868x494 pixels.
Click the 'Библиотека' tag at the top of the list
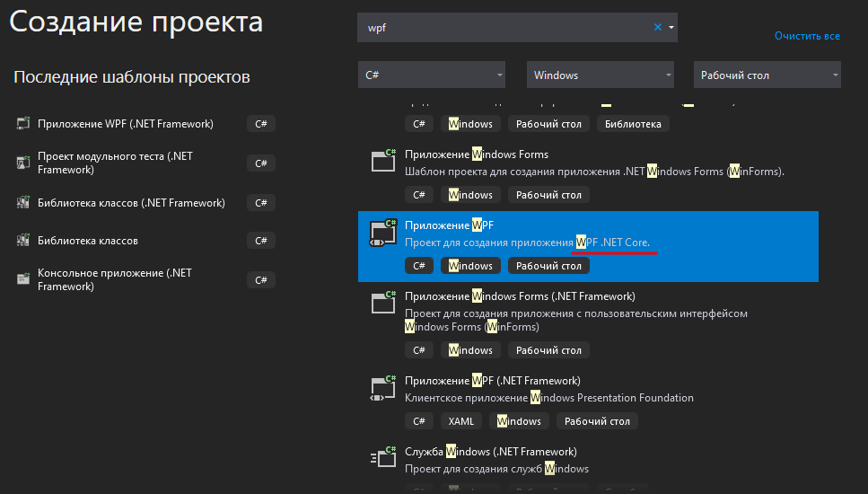coord(633,124)
